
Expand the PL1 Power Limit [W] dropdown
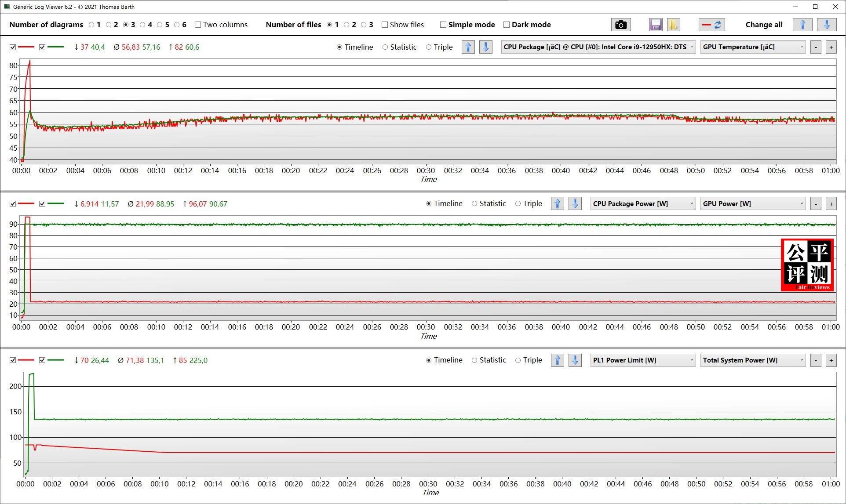(x=642, y=360)
